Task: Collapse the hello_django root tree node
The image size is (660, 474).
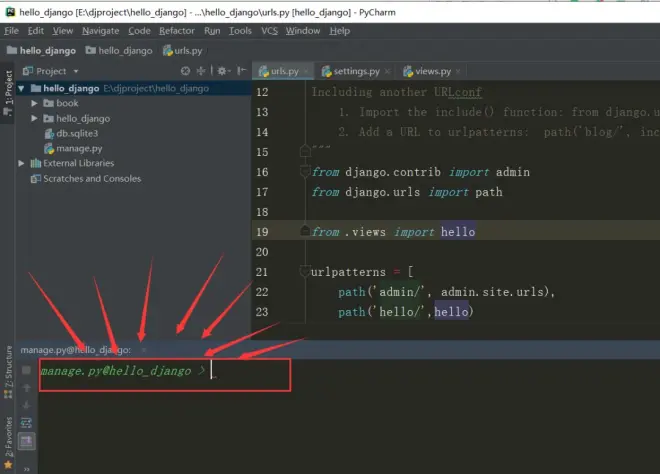Action: pos(21,88)
